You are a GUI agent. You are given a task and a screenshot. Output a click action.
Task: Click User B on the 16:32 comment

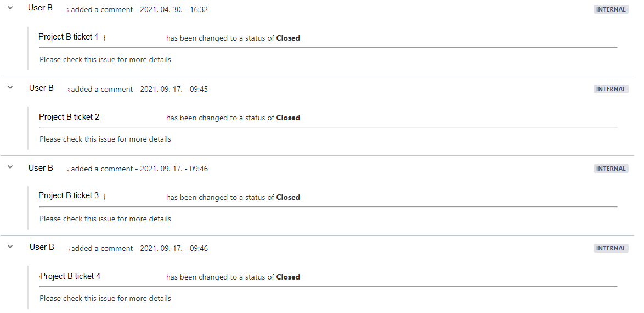(x=40, y=8)
